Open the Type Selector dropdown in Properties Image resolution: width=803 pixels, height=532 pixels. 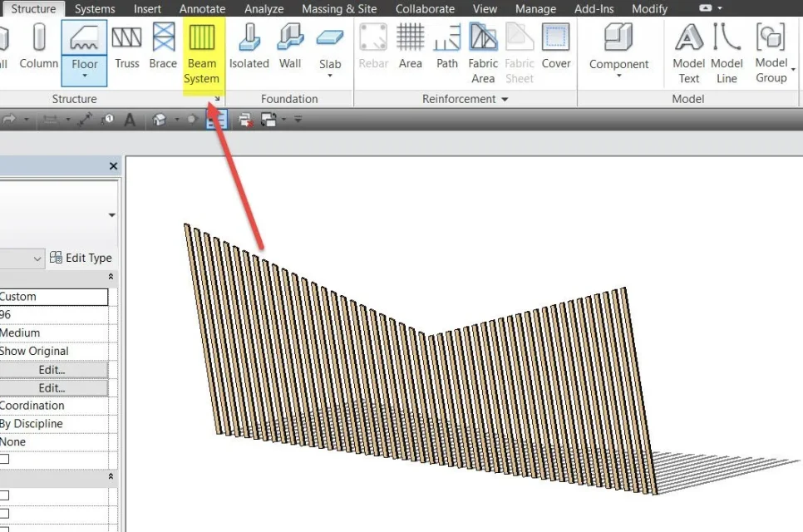[x=111, y=215]
